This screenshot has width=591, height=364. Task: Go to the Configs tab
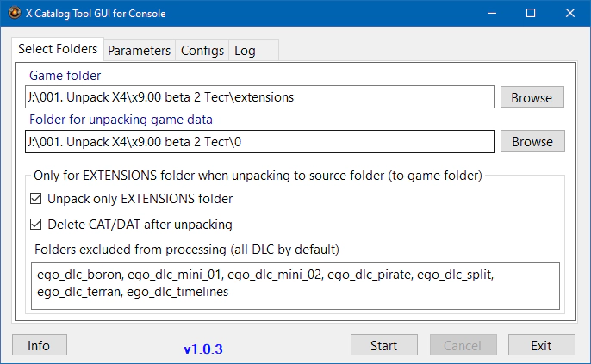[202, 51]
